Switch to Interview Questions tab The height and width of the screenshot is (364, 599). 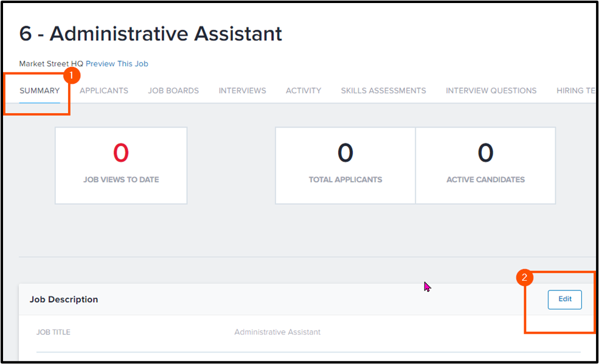(x=491, y=91)
